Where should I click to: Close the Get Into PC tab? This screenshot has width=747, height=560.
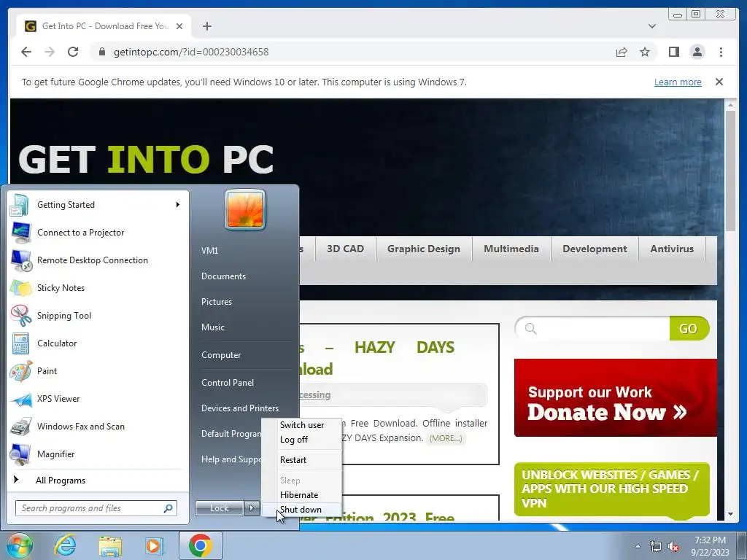click(179, 26)
